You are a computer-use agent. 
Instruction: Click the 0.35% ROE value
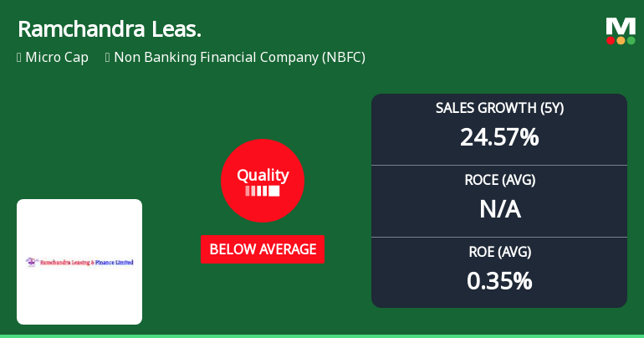[499, 281]
